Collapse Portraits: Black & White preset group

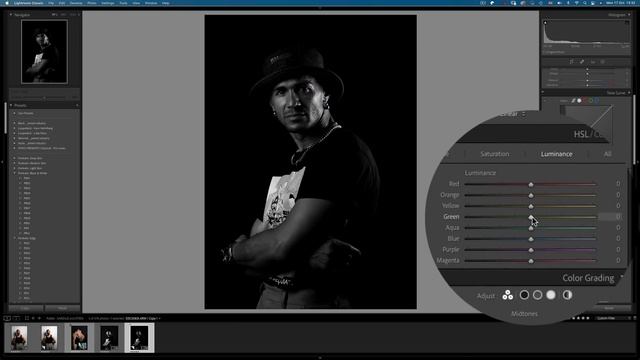pyautogui.click(x=14, y=173)
